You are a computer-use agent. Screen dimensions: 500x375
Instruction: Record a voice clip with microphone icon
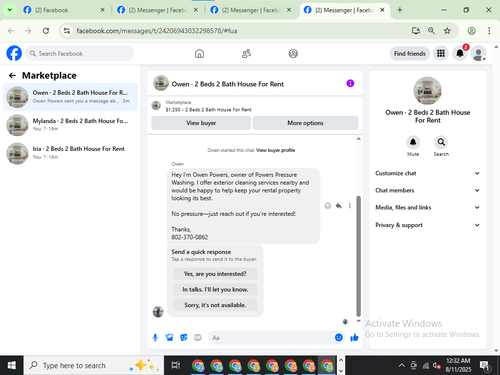coord(155,338)
